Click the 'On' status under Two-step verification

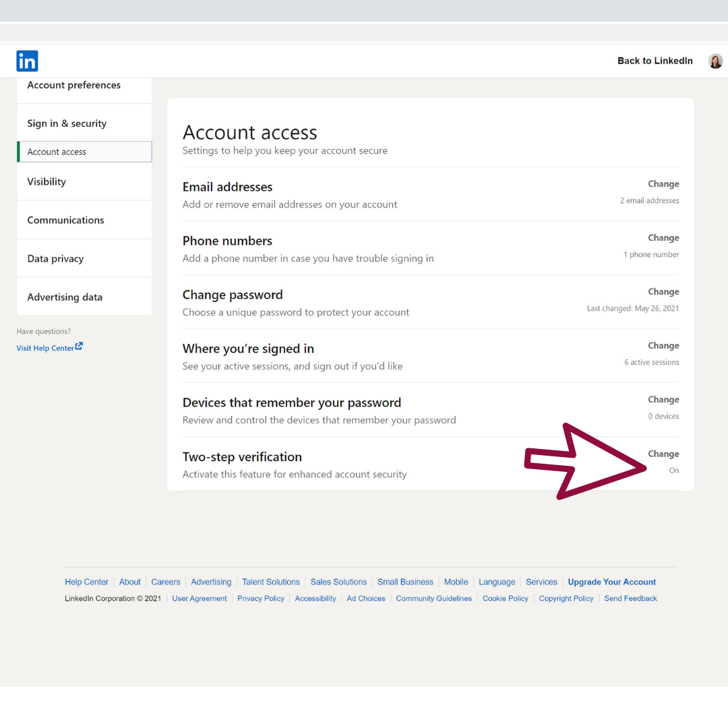[673, 471]
